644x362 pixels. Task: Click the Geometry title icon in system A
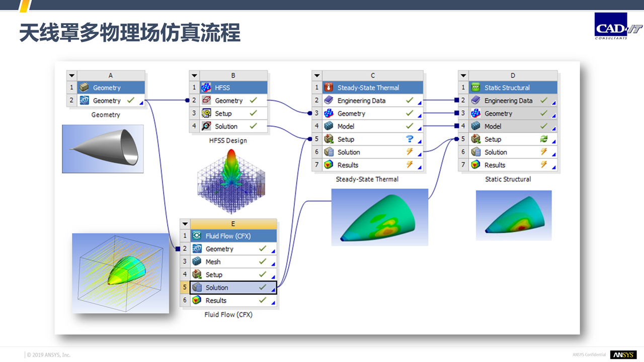tap(84, 87)
